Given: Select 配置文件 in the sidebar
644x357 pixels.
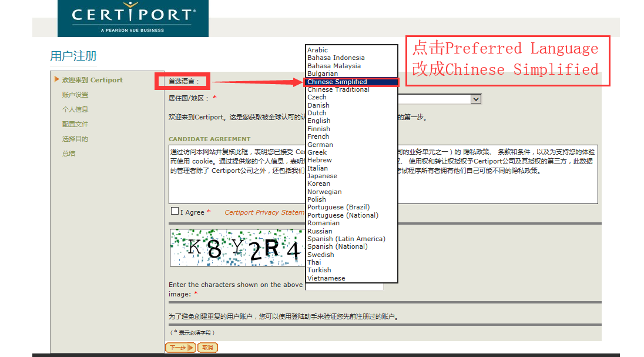Looking at the screenshot, I should coord(75,124).
